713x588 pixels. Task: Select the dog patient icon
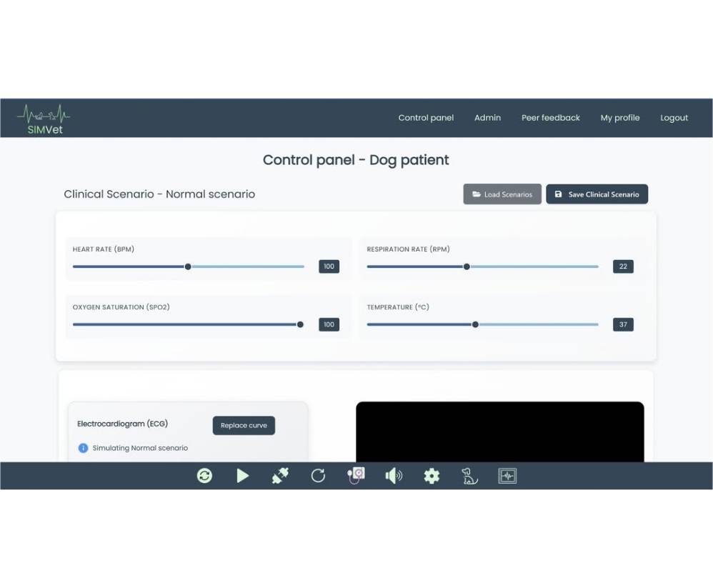(469, 476)
